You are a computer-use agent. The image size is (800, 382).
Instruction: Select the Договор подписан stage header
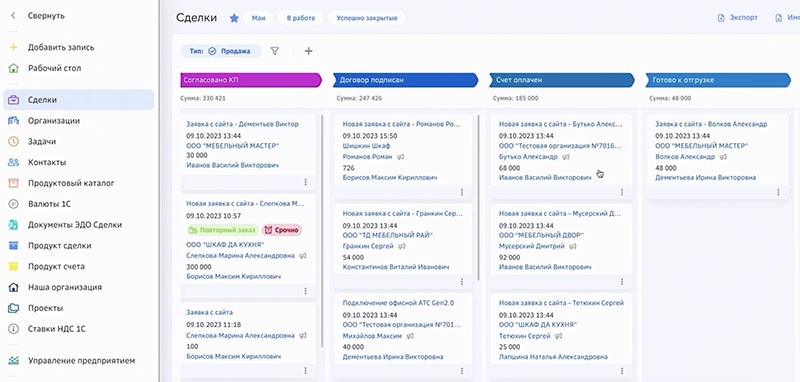406,80
